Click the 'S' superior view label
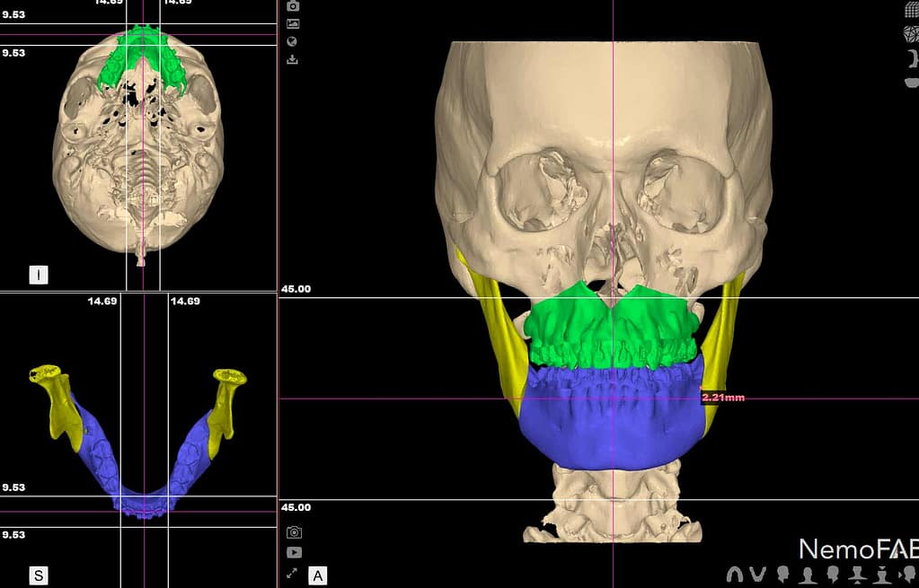The image size is (919, 588). pos(39,575)
